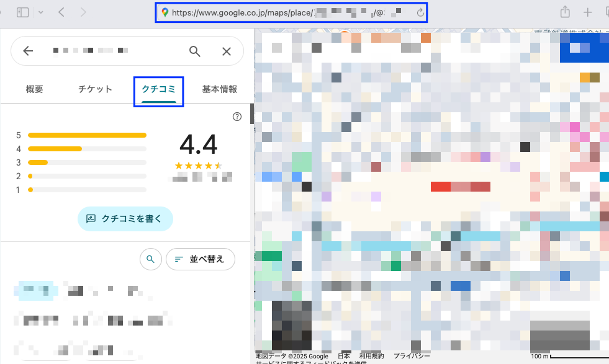Click the magnifier icon in Maps search box

[x=195, y=51]
